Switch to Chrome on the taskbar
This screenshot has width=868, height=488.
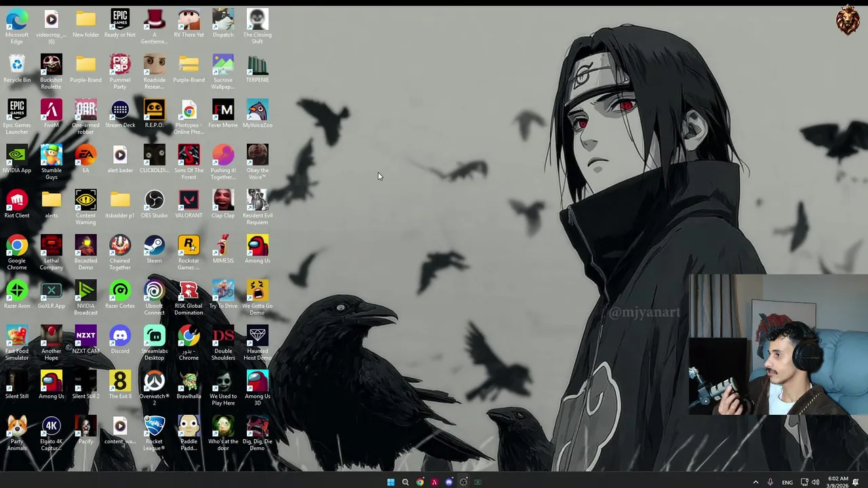click(x=420, y=482)
